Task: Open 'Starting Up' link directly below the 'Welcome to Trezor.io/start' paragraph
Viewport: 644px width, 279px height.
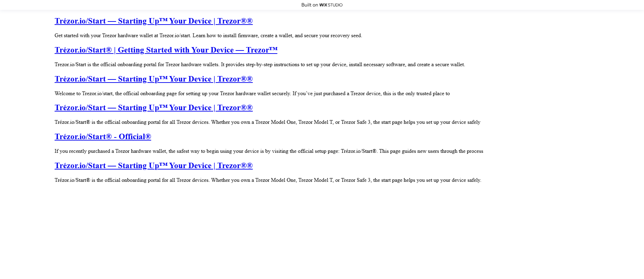Action: 153,108
